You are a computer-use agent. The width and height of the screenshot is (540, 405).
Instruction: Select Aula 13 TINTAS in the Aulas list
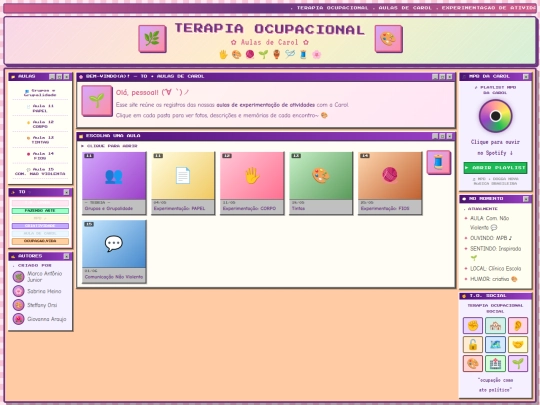(x=40, y=140)
